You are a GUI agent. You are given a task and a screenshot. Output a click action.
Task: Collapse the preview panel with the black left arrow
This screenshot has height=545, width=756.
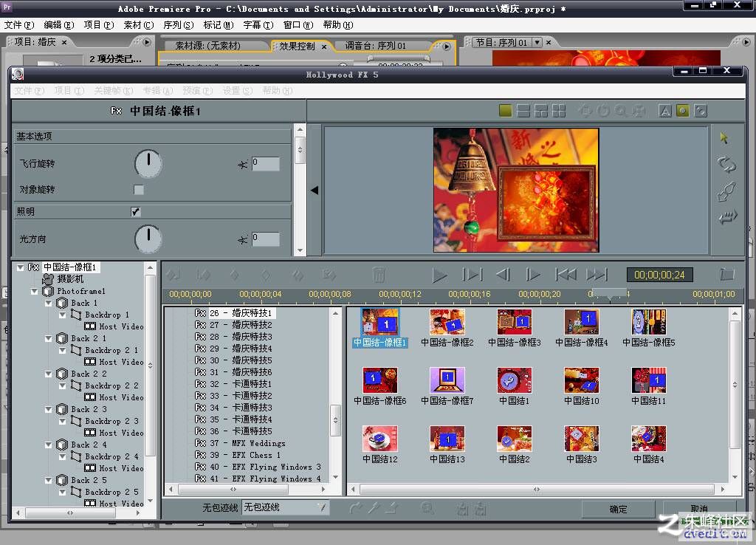(315, 190)
